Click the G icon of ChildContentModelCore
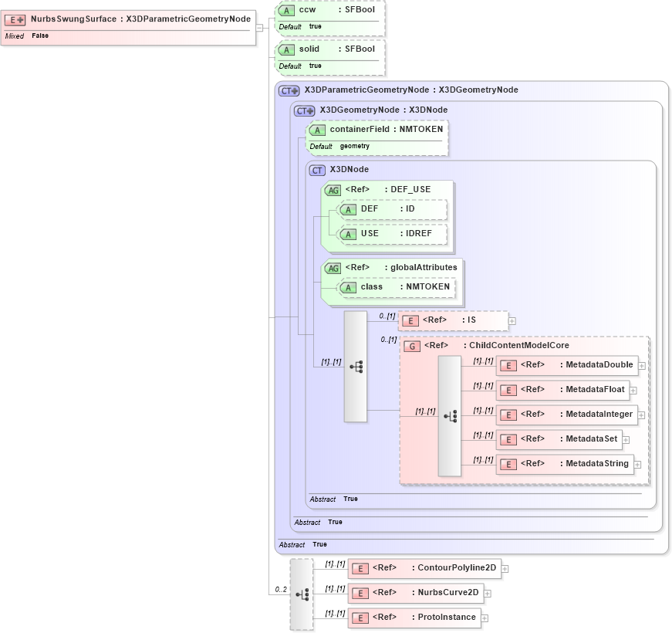The height and width of the screenshot is (633, 672). (412, 346)
